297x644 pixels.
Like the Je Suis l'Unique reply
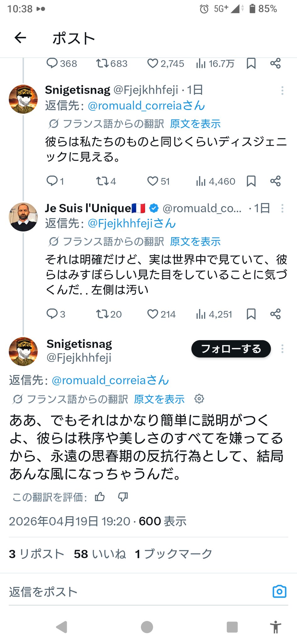(x=153, y=314)
